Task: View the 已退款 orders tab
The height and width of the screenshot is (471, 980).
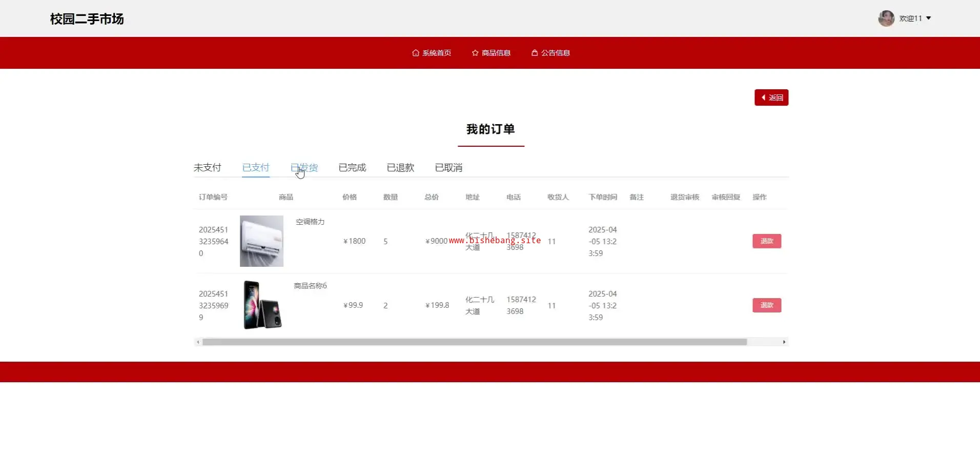Action: pos(400,168)
